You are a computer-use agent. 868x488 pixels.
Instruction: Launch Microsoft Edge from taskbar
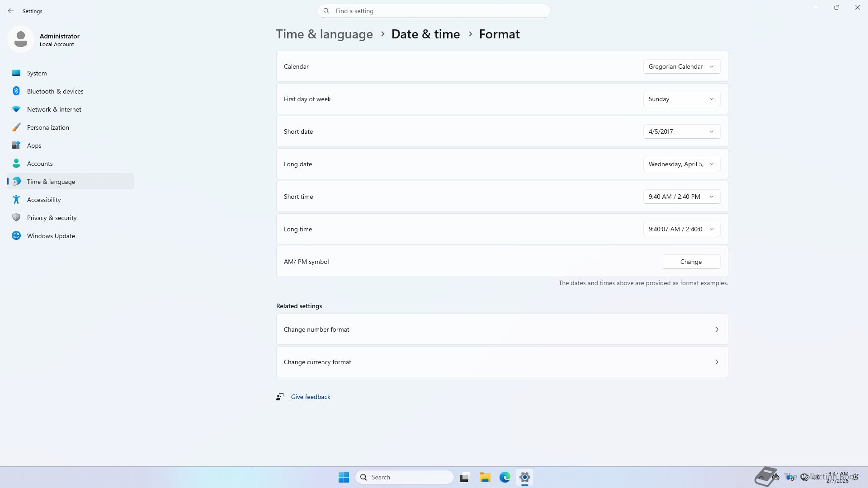tap(505, 477)
